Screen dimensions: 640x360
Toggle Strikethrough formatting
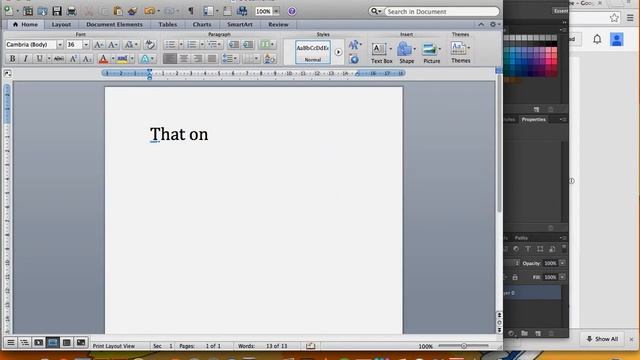(59, 59)
